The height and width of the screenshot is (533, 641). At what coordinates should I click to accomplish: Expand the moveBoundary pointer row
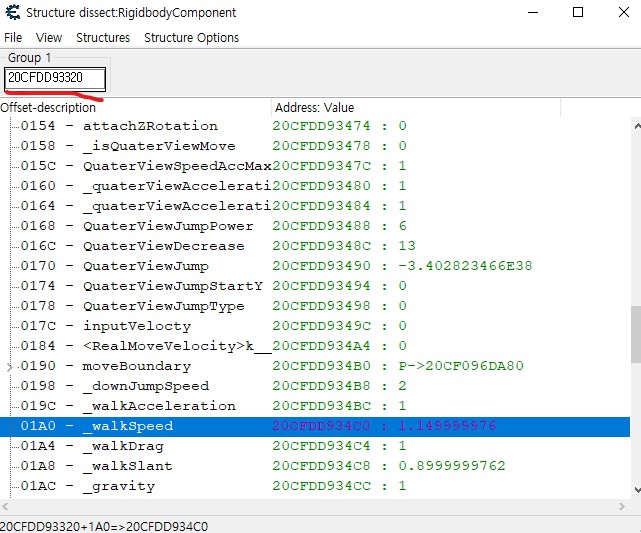[x=11, y=366]
